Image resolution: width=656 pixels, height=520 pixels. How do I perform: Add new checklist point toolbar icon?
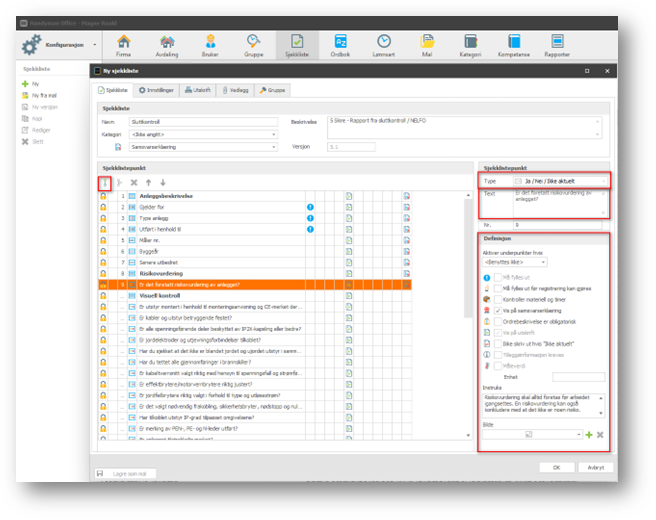click(105, 183)
